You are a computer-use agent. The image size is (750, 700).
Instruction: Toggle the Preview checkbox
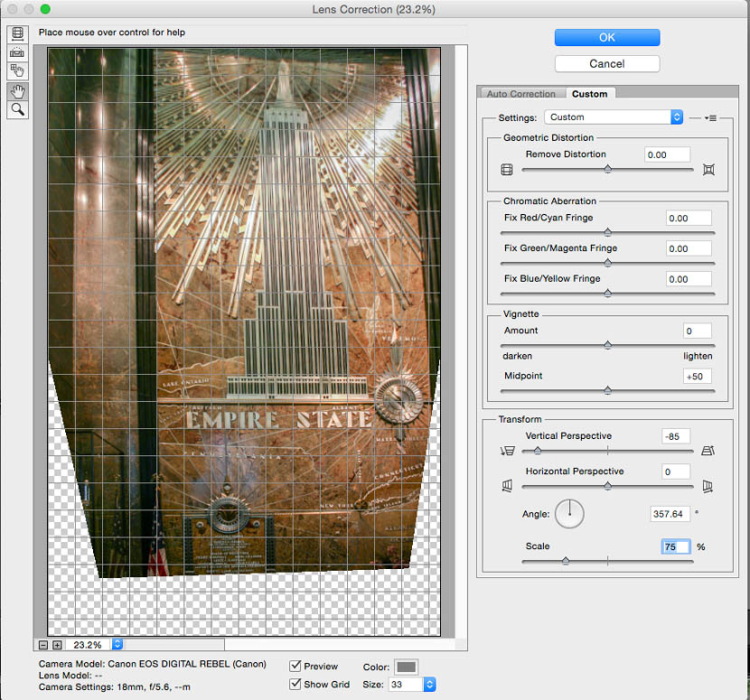tap(295, 666)
